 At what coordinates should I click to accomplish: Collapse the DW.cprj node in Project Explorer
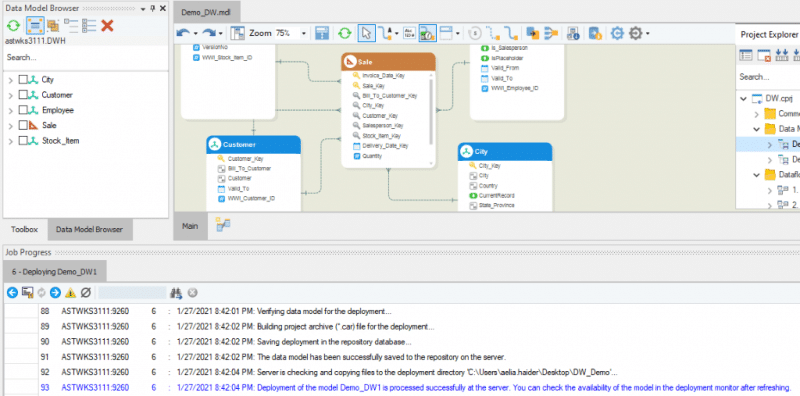pyautogui.click(x=743, y=98)
